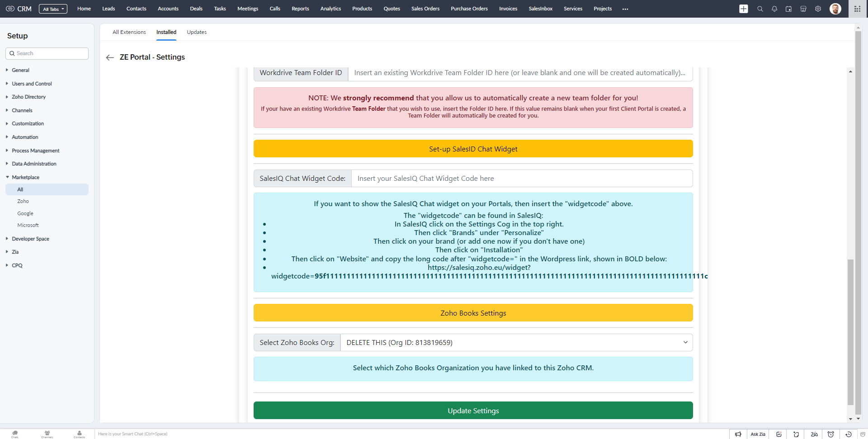The width and height of the screenshot is (868, 439).
Task: Open more modules ellipsis in top navigation
Action: point(625,9)
